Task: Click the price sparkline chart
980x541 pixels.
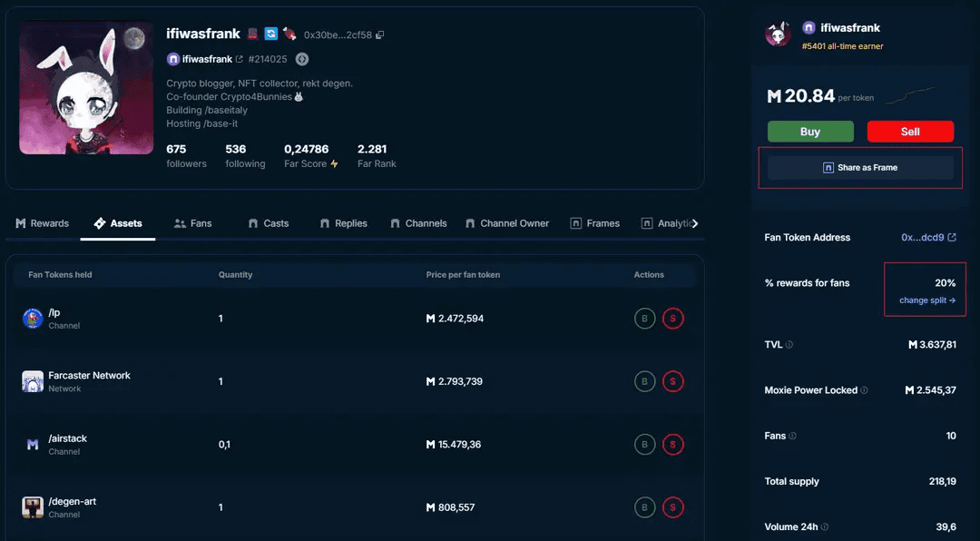Action: click(x=913, y=95)
